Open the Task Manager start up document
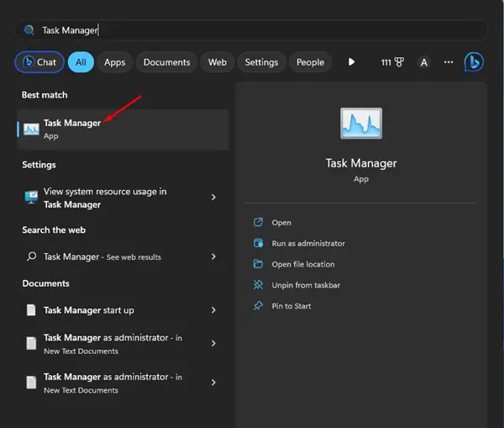Image resolution: width=504 pixels, height=428 pixels. 123,310
